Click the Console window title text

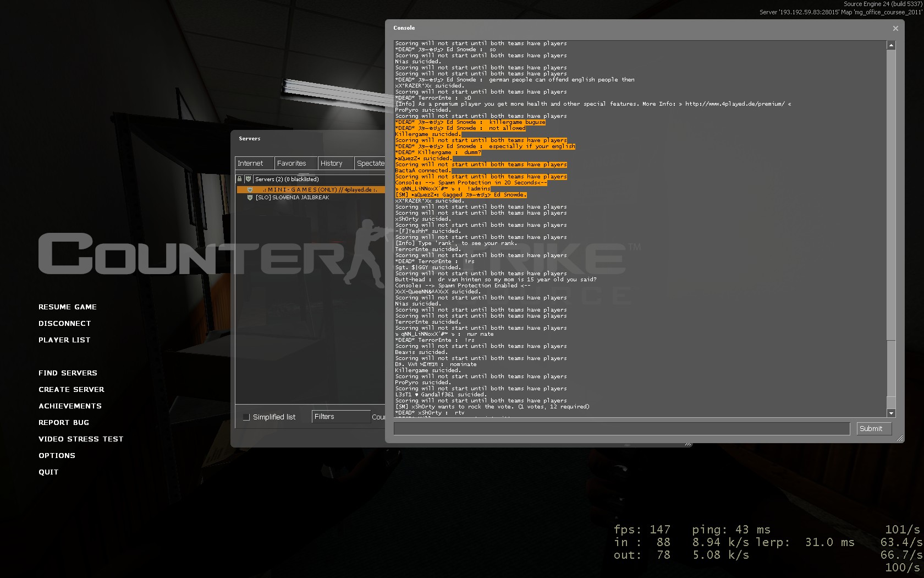(x=404, y=28)
